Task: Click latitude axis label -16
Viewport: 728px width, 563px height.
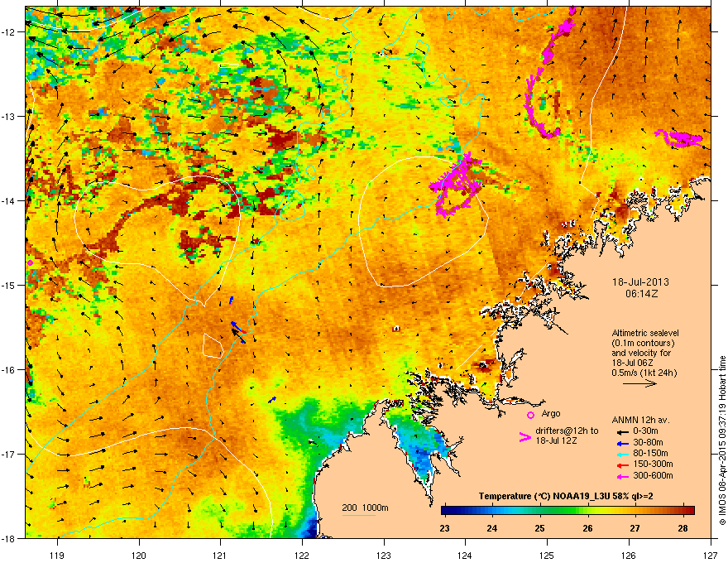Action: (10, 370)
